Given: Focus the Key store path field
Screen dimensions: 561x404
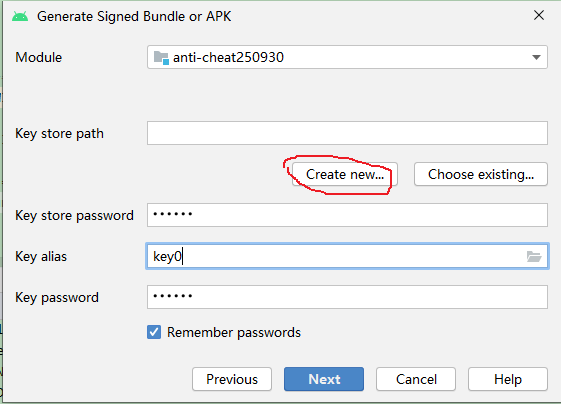Looking at the screenshot, I should [x=347, y=133].
